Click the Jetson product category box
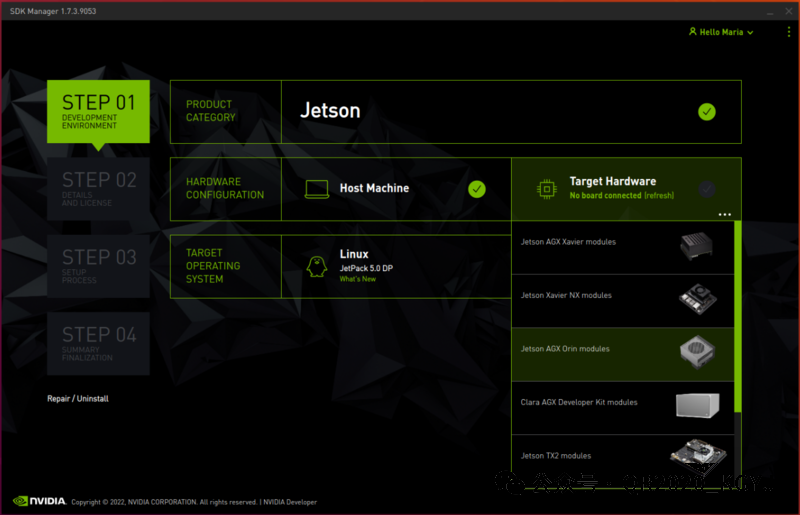Image resolution: width=800 pixels, height=515 pixels. pyautogui.click(x=511, y=112)
